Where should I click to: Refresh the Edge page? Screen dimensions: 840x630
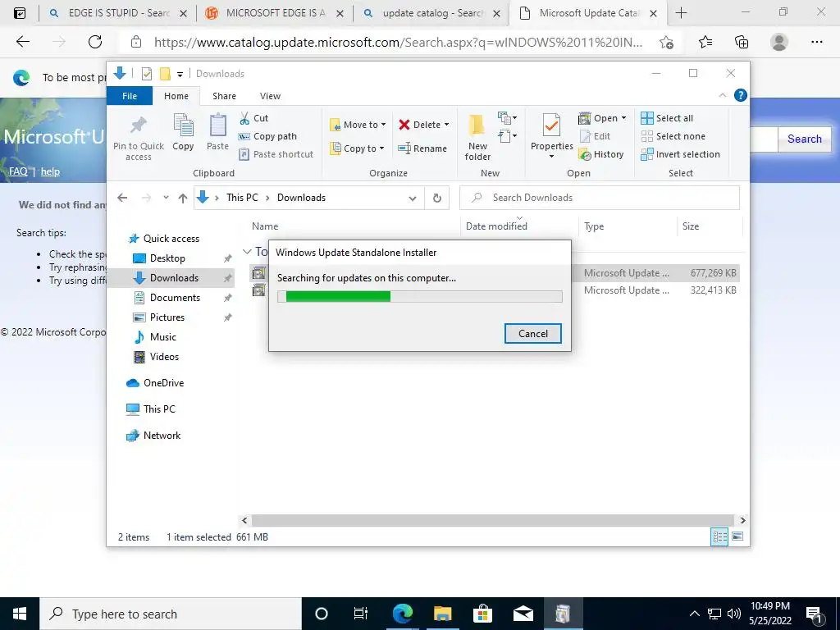(x=95, y=42)
